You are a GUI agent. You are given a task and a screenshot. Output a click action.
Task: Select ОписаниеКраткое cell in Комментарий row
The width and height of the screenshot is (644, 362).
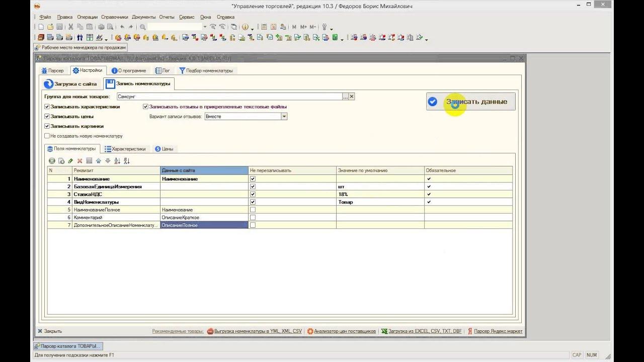coord(204,217)
